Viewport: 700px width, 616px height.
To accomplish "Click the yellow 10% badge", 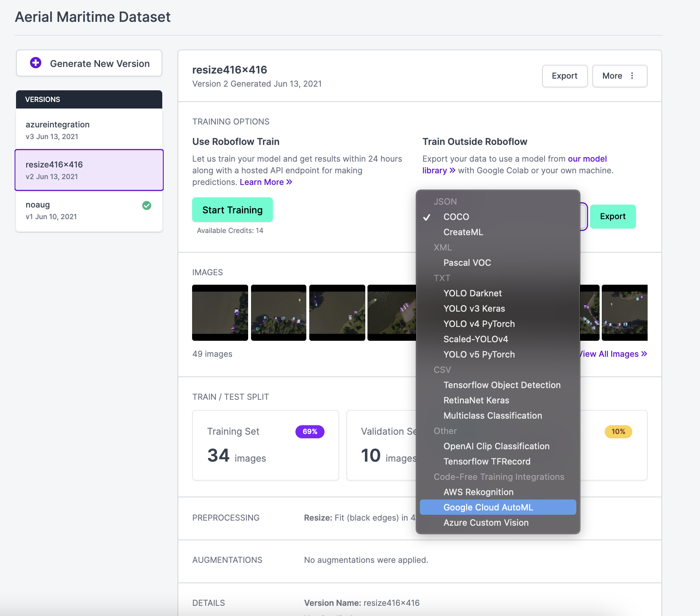I will pos(618,431).
